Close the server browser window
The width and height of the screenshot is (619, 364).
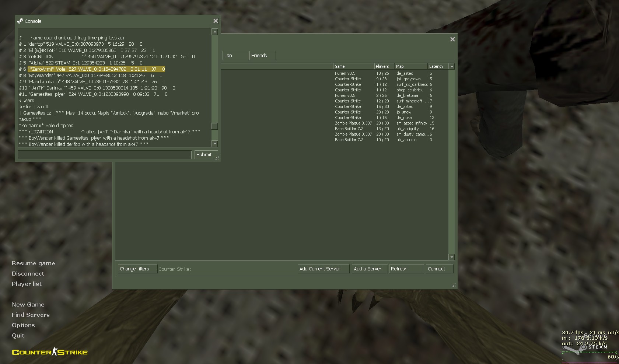(452, 39)
